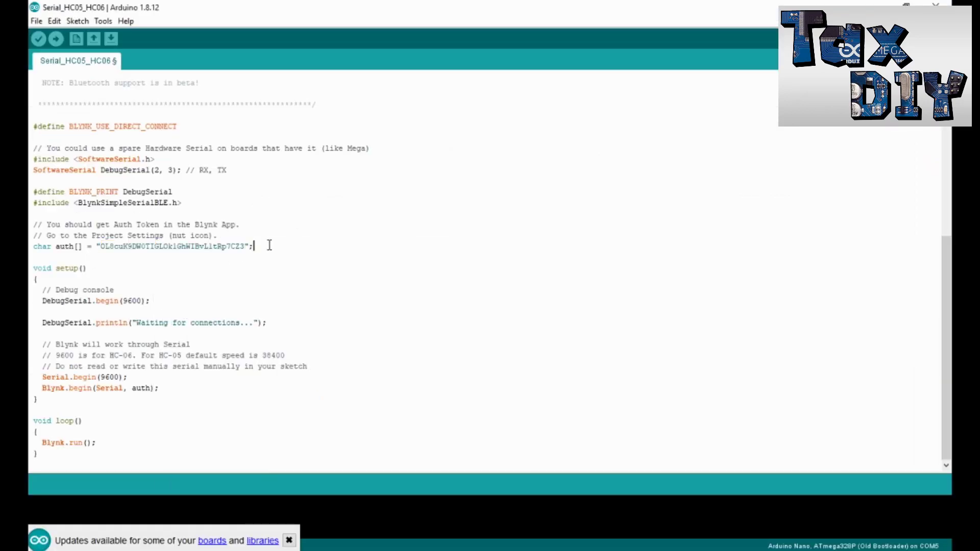980x551 pixels.
Task: Click the Blynk.begin(Serial, auth) line
Action: click(x=100, y=388)
